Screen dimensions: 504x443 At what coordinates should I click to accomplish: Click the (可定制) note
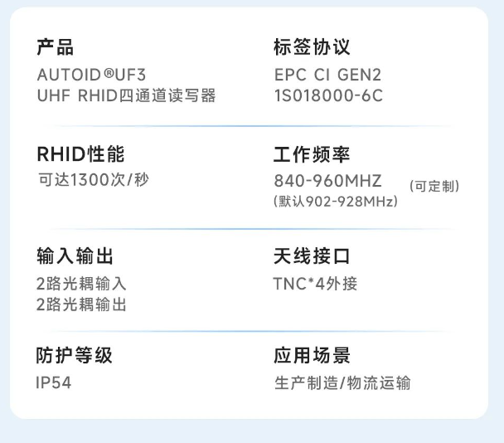[x=434, y=187]
